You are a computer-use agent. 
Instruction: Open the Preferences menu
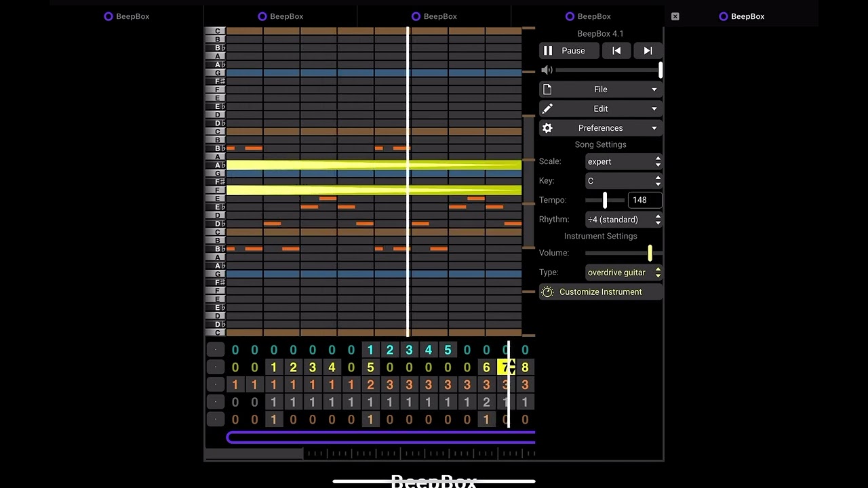[x=600, y=128]
